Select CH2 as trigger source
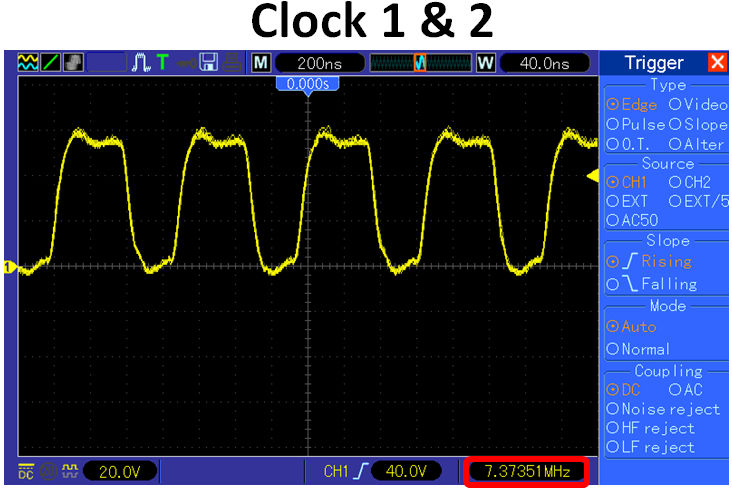Screen dimensions: 732x491 pos(690,182)
